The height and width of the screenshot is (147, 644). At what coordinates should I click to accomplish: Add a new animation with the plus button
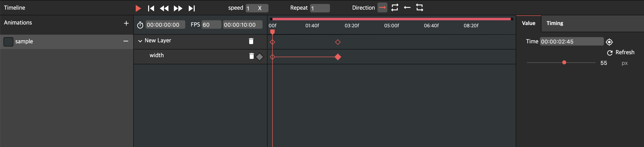126,23
